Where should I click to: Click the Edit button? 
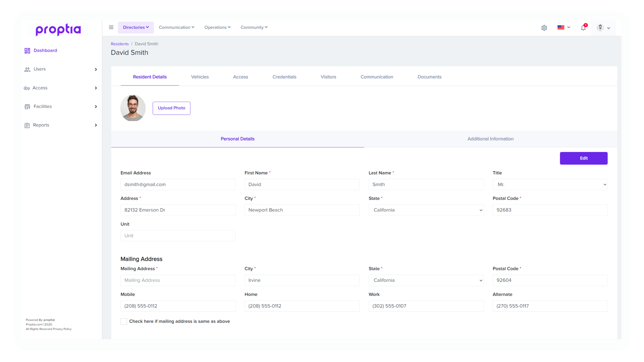click(x=584, y=158)
